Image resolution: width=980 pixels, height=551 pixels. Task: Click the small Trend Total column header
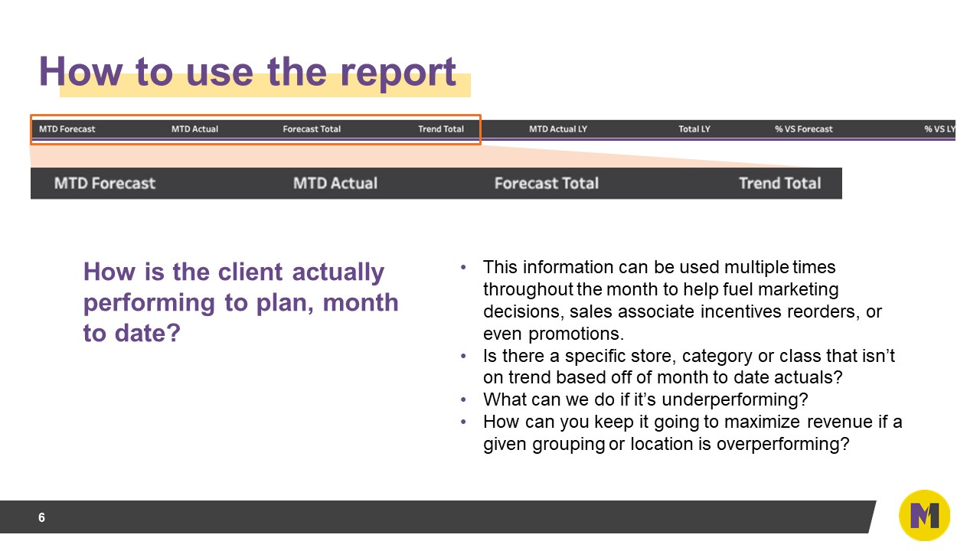[x=441, y=129]
